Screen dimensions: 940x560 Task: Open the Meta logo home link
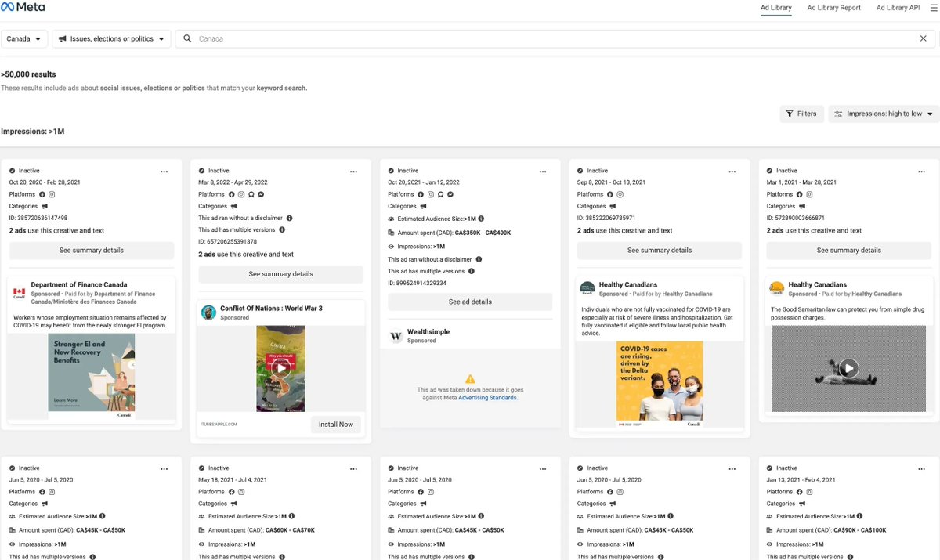[x=23, y=8]
